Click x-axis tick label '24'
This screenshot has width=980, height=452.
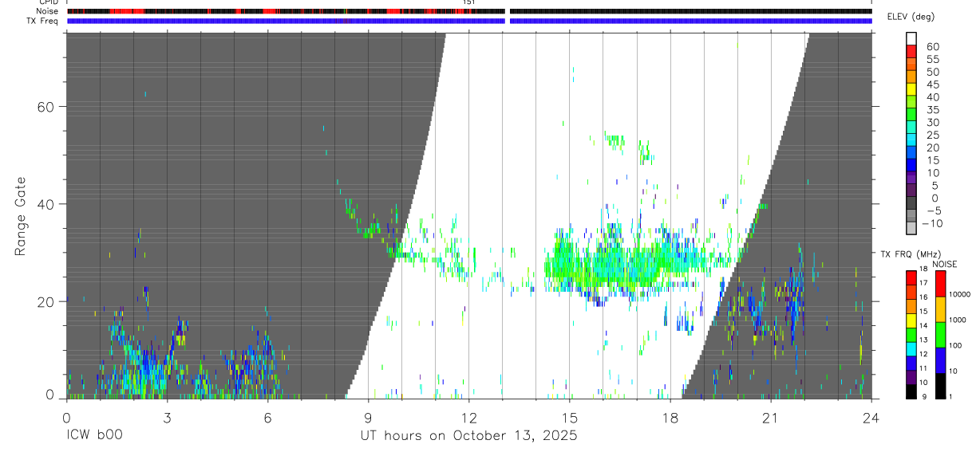click(871, 417)
